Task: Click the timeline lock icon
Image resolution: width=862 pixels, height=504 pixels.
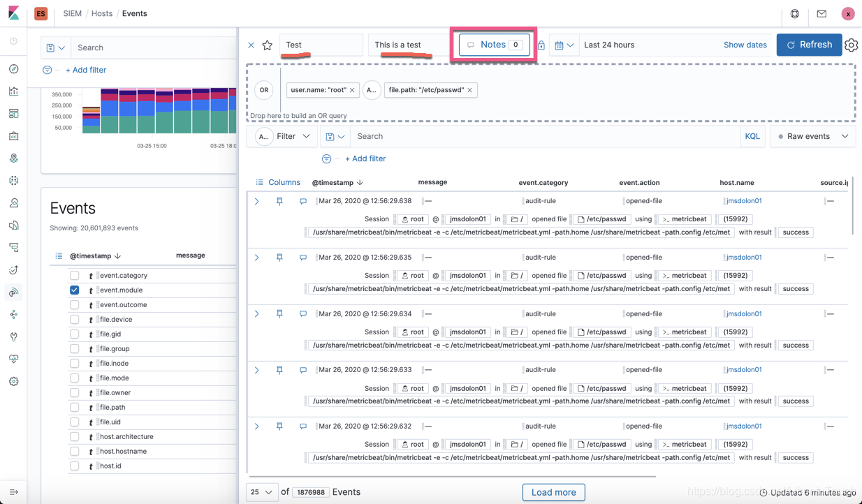Action: point(541,45)
